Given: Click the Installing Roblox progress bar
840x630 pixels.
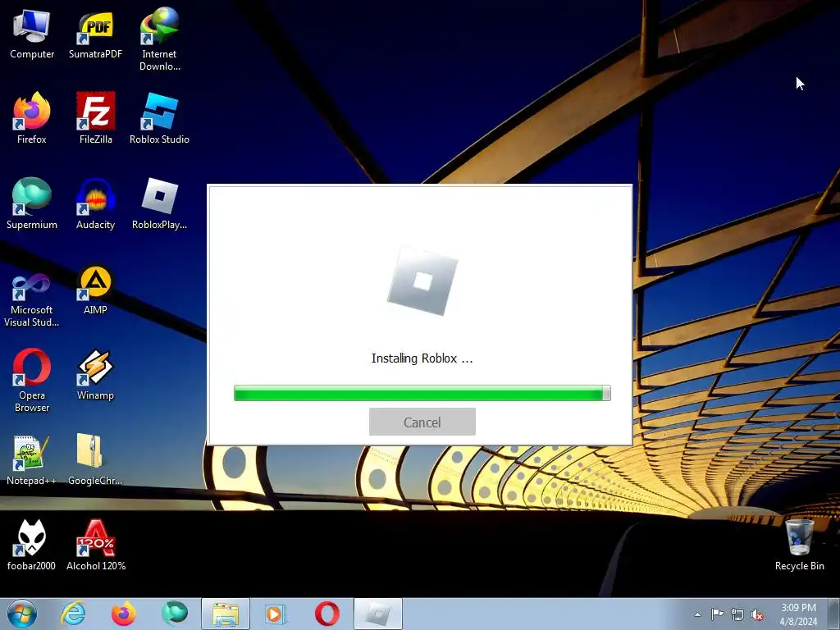Looking at the screenshot, I should coord(422,393).
